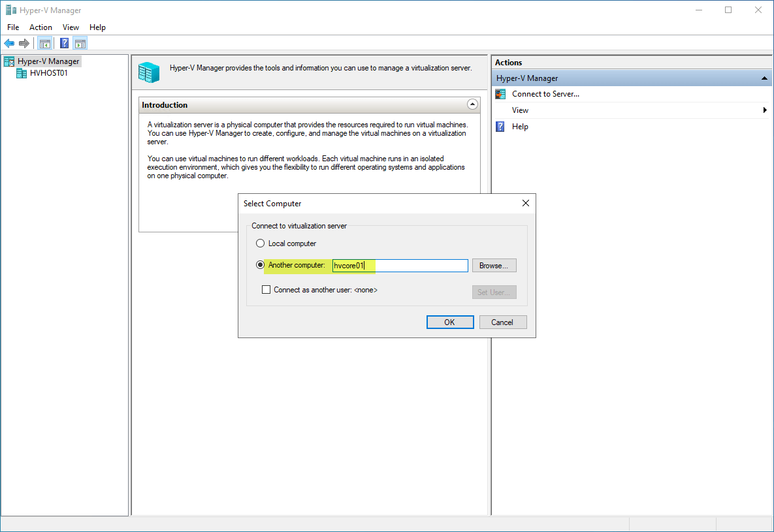Screen dimensions: 774x532
Task: Open the View menu in the menu bar
Action: coord(71,27)
